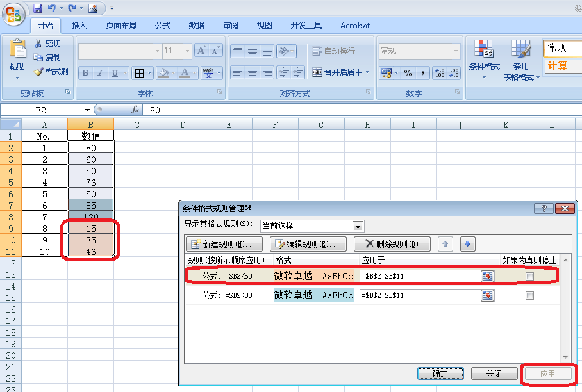Viewport: 582px width, 392px height.
Task: Switch to 审阅 tab
Action: pyautogui.click(x=231, y=25)
